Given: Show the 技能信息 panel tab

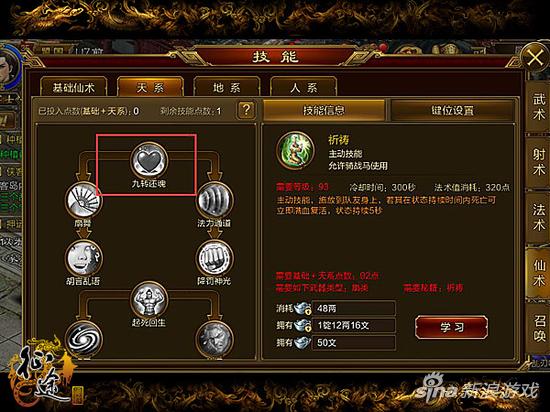Looking at the screenshot, I should (x=324, y=110).
